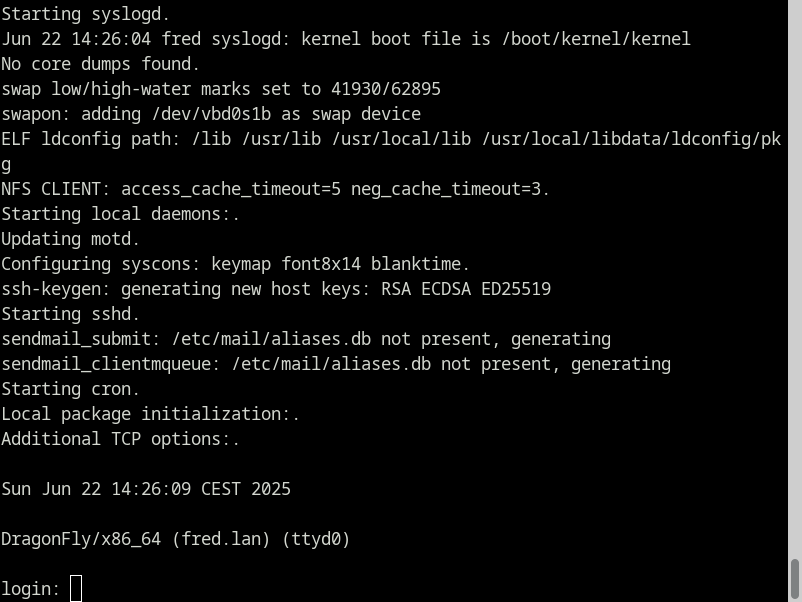
Task: Click the "Starting local daemons" line
Action: [121, 214]
